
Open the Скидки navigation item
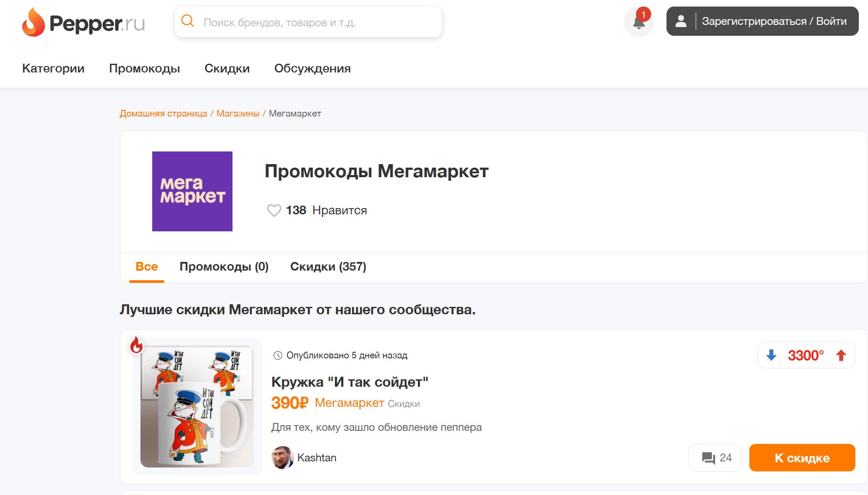pos(227,69)
